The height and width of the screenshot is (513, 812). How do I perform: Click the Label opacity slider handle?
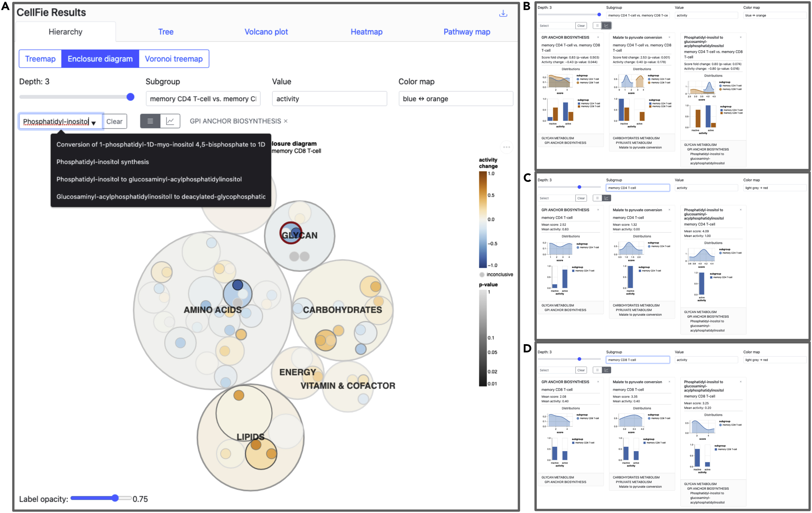115,498
